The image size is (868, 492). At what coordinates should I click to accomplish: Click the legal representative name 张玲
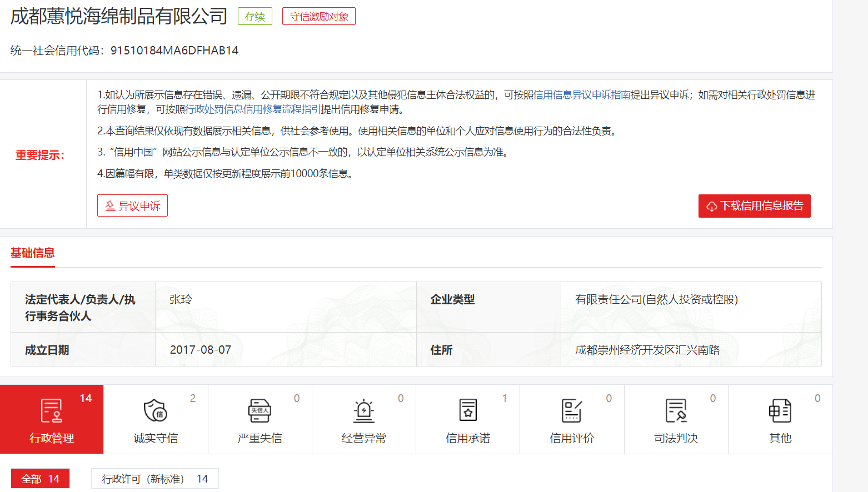181,299
